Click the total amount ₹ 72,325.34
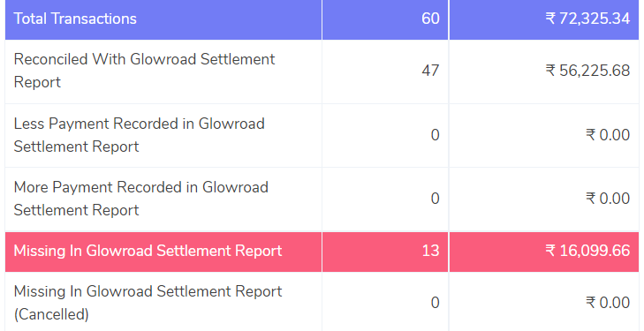The width and height of the screenshot is (644, 331). pos(587,19)
